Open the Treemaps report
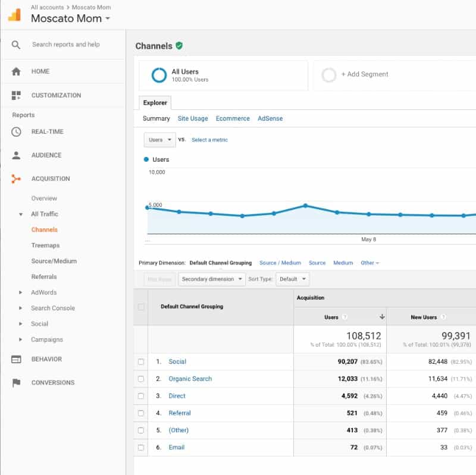 click(x=46, y=246)
